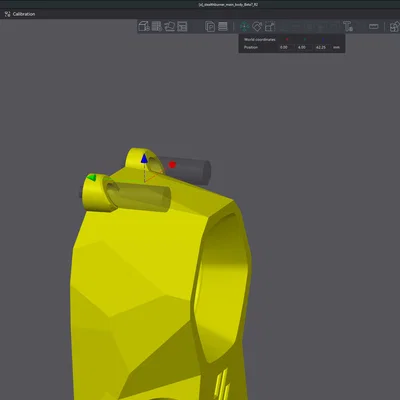Click the file name in the title bar
The image size is (400, 400).
coord(228,5)
